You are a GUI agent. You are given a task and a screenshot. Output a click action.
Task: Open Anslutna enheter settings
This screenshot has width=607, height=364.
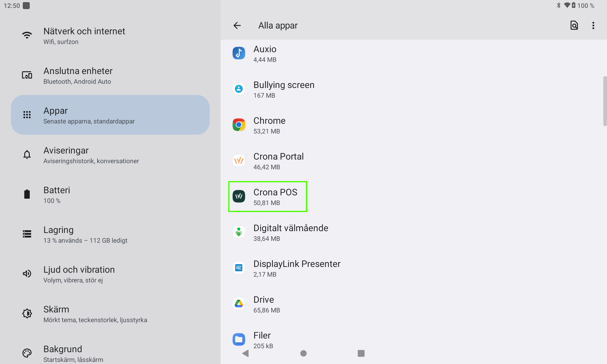click(78, 76)
